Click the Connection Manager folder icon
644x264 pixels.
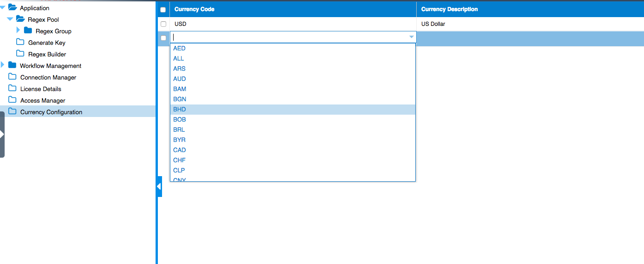click(13, 77)
